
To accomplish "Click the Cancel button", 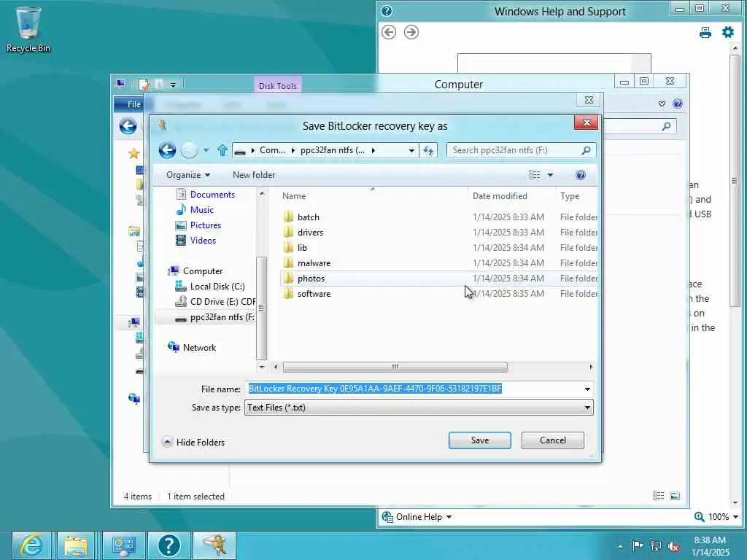I will point(553,440).
